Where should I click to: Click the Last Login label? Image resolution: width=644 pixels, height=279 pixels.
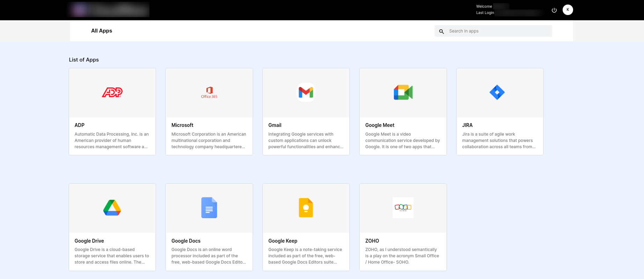[485, 13]
